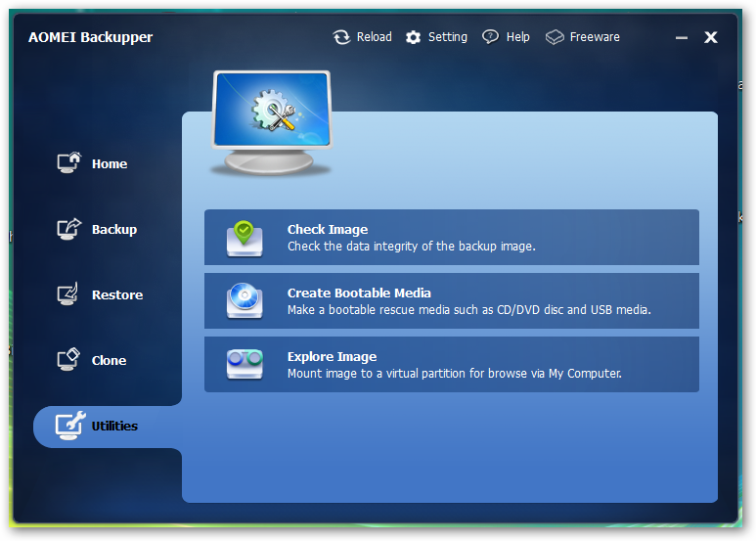Click the Reload arrows icon

(x=341, y=37)
